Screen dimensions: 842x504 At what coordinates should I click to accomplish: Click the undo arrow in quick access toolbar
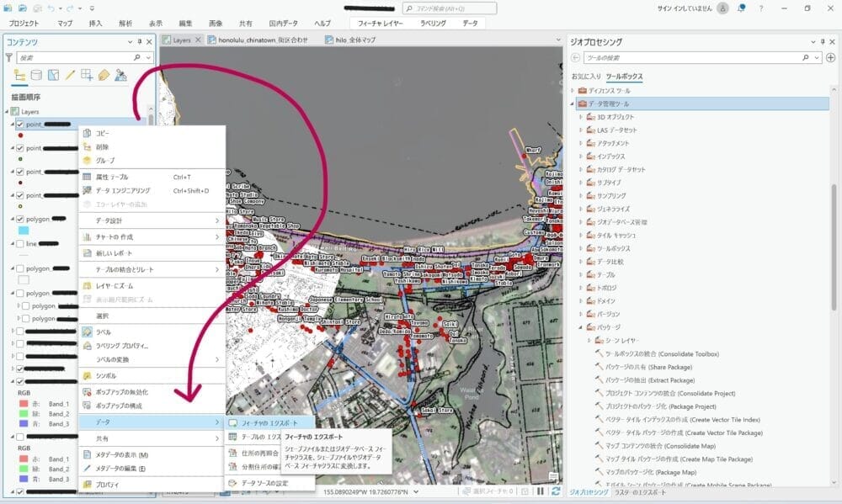pos(51,8)
